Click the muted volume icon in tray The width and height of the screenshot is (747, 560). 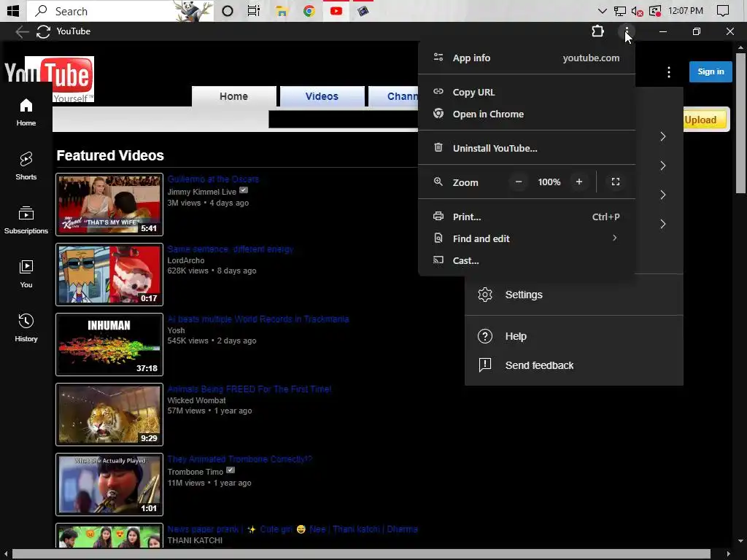pos(637,11)
